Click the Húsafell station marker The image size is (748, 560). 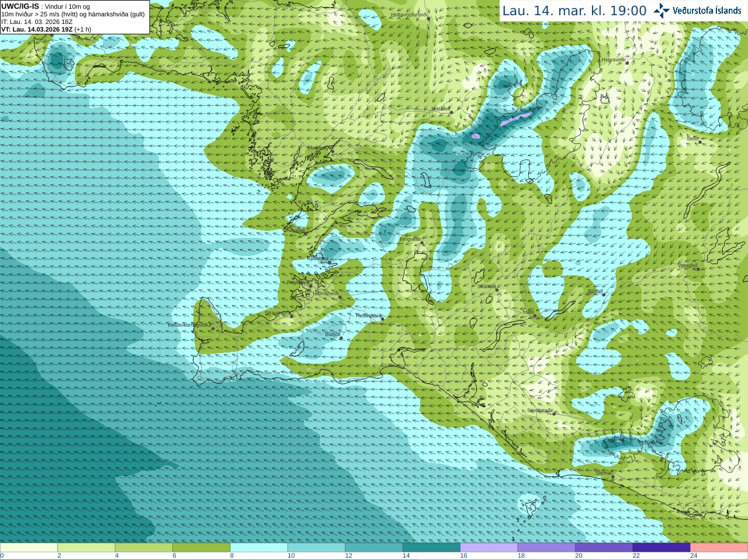452,112
